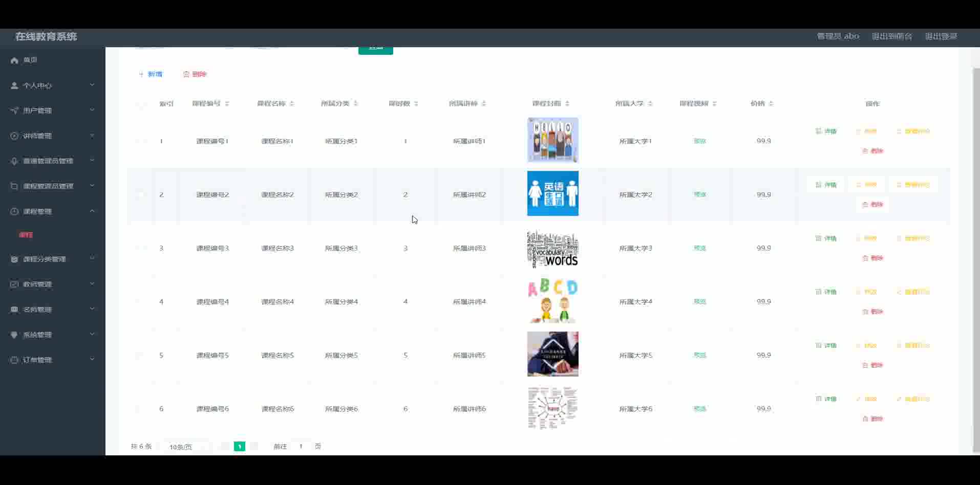
Task: Expand 系统管理 using its chevron
Action: pos(92,334)
